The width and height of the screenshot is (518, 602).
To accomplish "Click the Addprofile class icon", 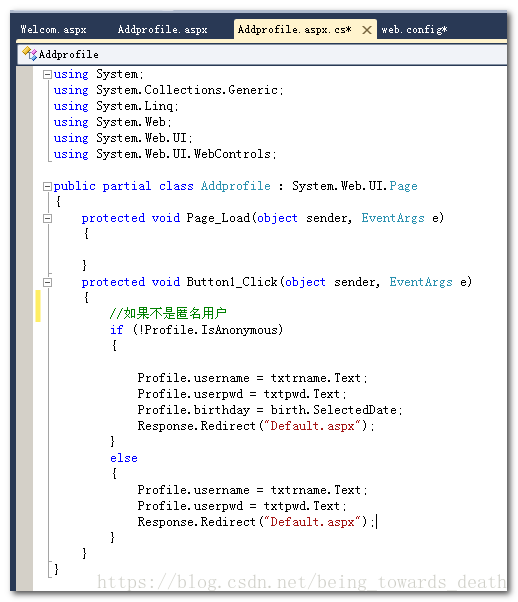I will pyautogui.click(x=29, y=54).
